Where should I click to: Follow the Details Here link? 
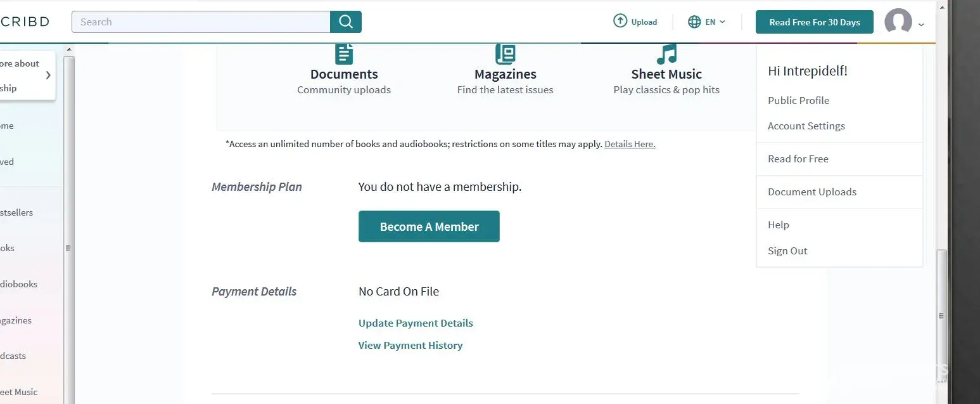pyautogui.click(x=630, y=144)
